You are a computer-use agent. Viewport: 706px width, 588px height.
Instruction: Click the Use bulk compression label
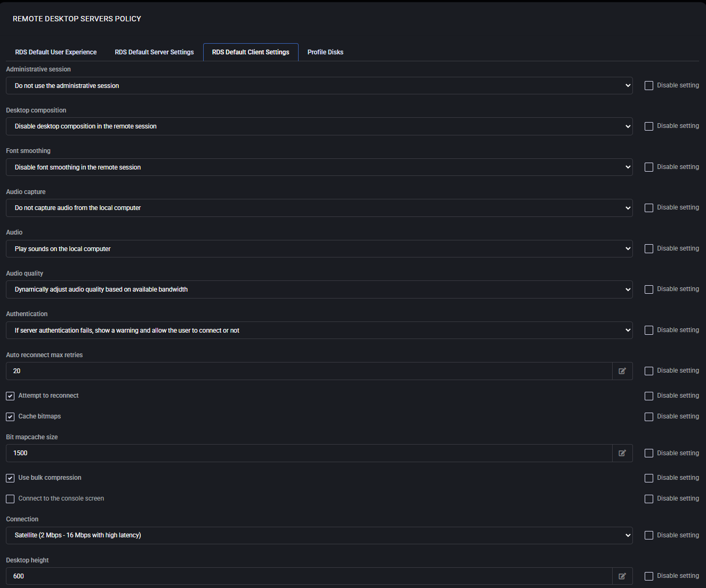click(x=50, y=478)
